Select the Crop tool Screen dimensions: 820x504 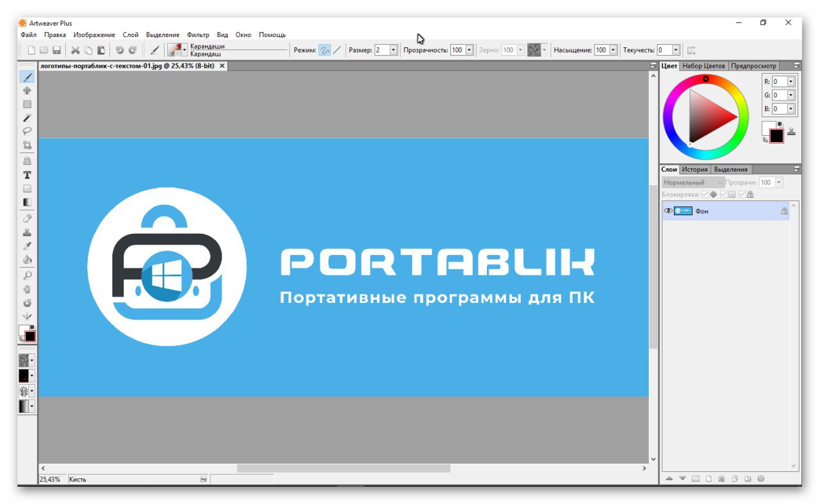click(27, 145)
